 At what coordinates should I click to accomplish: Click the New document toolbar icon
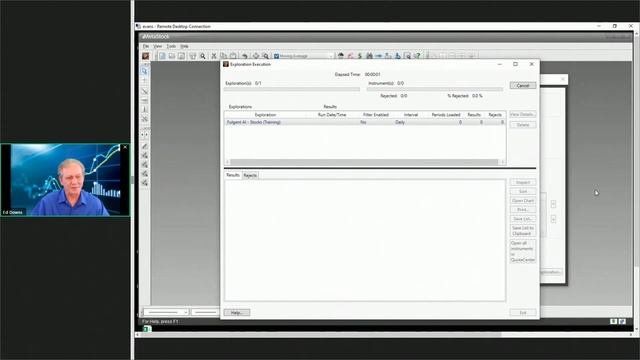point(162,56)
